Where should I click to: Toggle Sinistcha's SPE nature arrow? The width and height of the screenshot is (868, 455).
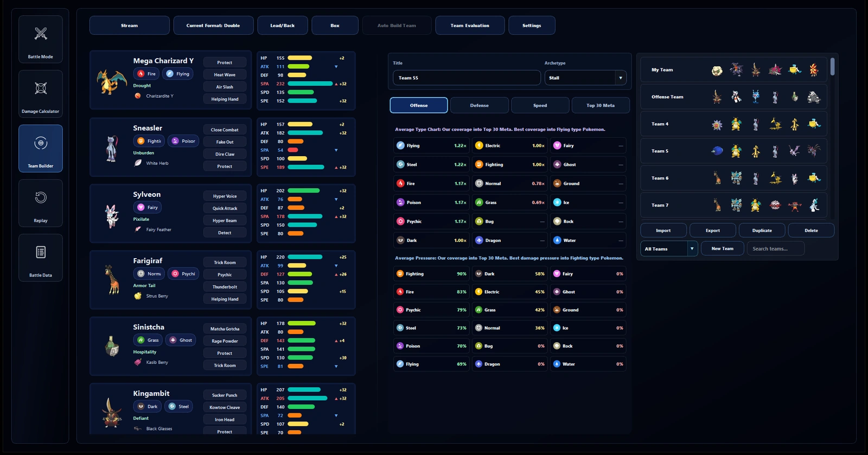pyautogui.click(x=336, y=367)
